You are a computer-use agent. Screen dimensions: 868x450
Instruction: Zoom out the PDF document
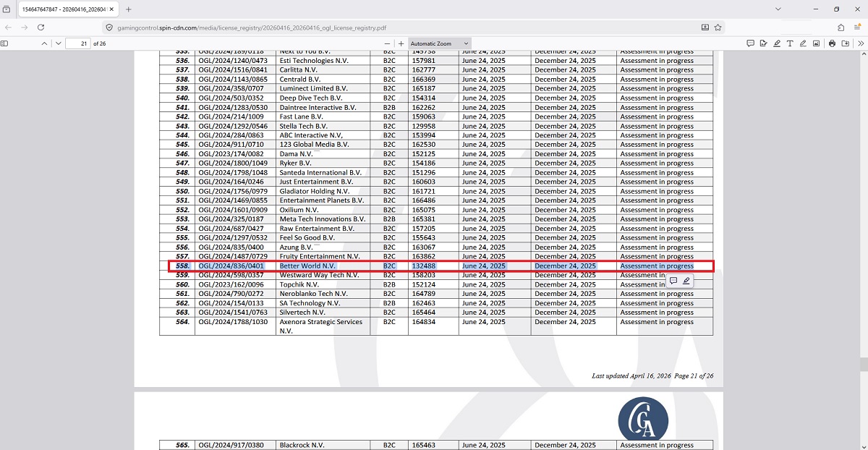pyautogui.click(x=387, y=43)
